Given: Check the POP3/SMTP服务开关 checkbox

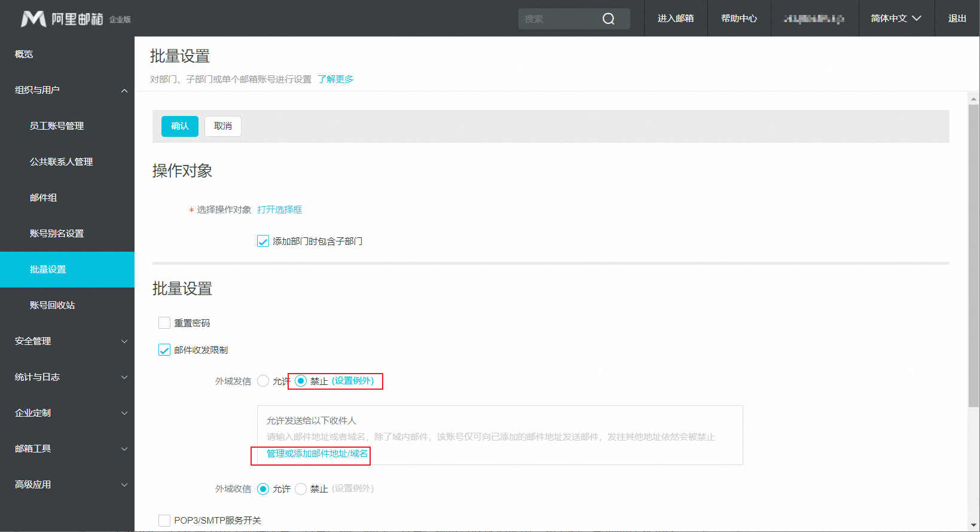Looking at the screenshot, I should click(164, 521).
